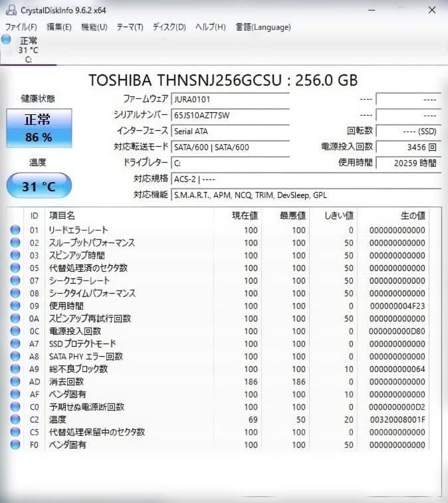
Task: Click status orb for C2 温度
Action: point(15,419)
